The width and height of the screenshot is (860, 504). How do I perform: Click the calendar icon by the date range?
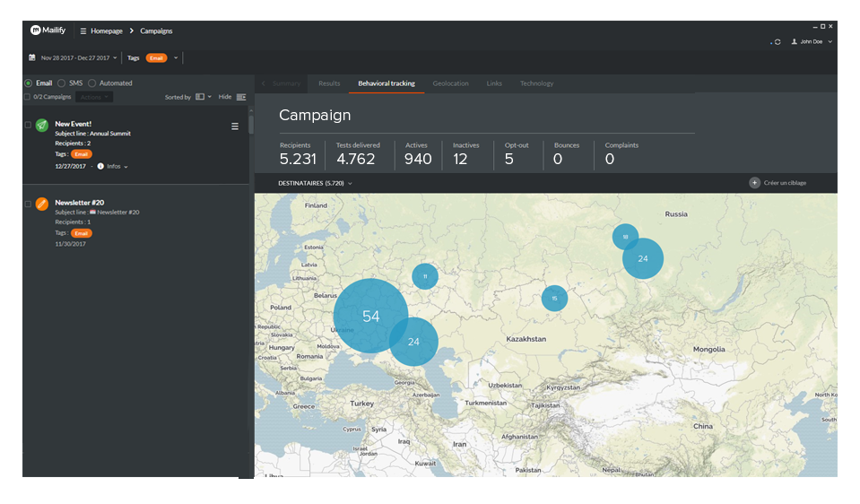(32, 58)
